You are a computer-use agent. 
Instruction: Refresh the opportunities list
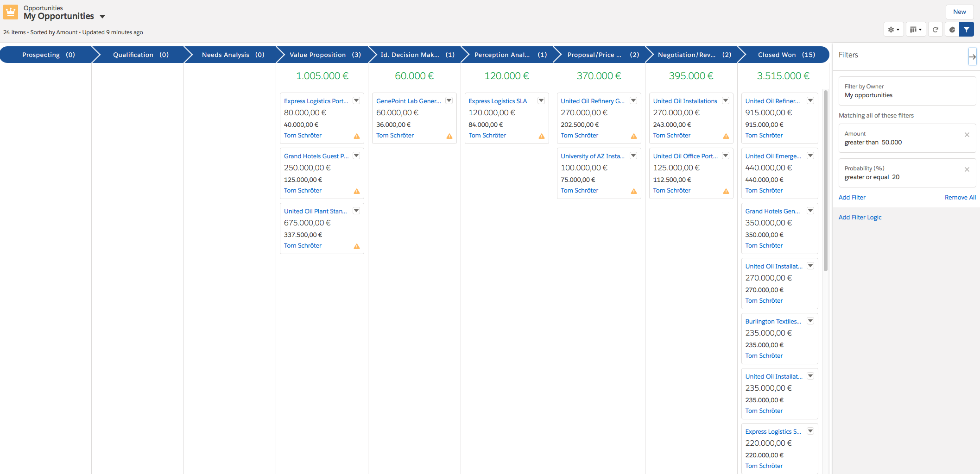click(936, 30)
